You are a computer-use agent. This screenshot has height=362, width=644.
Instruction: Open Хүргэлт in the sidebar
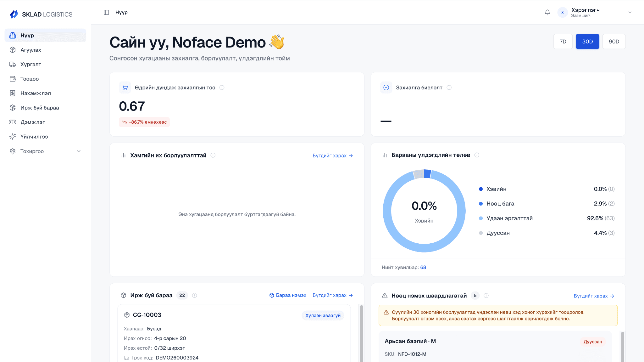(45, 64)
